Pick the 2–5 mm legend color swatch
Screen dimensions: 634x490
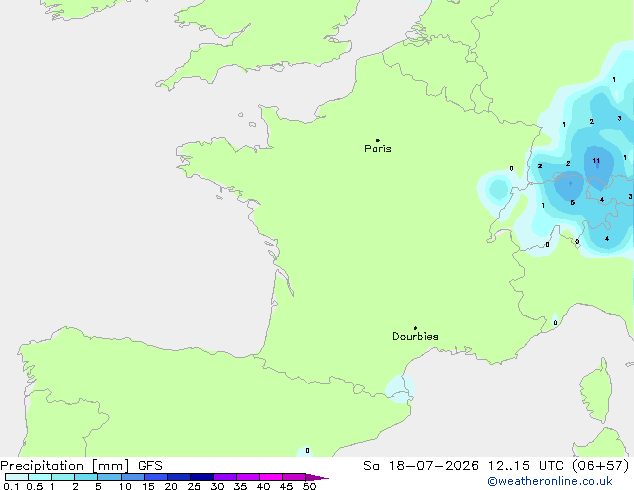[x=86, y=477]
